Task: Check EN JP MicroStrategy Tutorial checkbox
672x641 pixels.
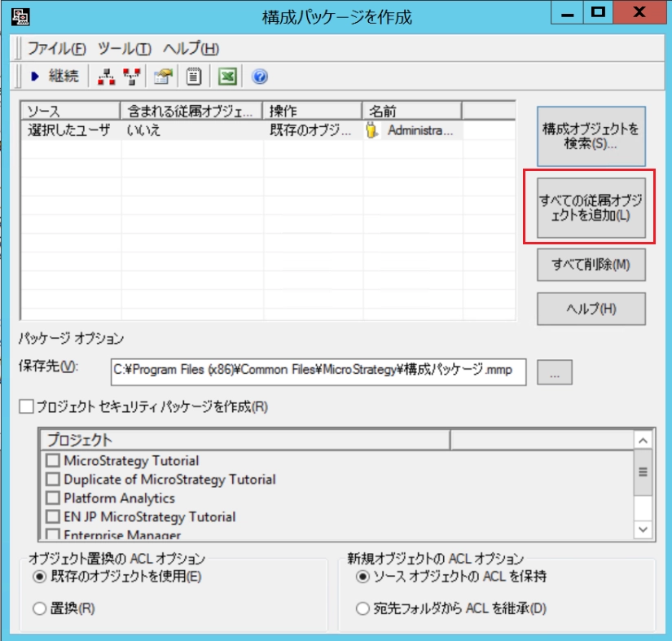Action: [53, 516]
